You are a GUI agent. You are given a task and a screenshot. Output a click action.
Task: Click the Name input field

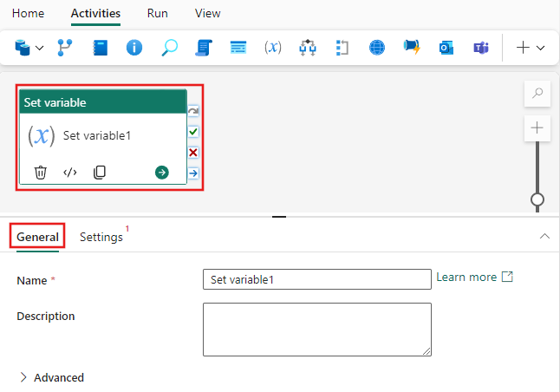[317, 279]
